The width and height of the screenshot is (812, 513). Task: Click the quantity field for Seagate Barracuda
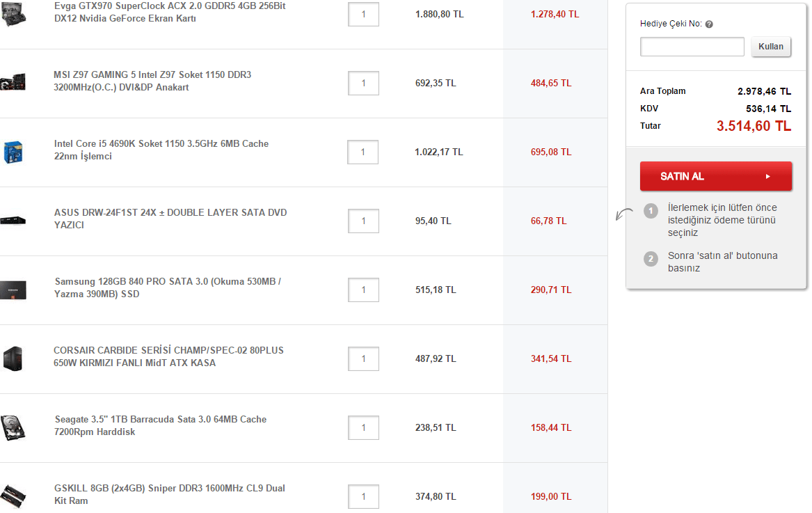pos(363,427)
